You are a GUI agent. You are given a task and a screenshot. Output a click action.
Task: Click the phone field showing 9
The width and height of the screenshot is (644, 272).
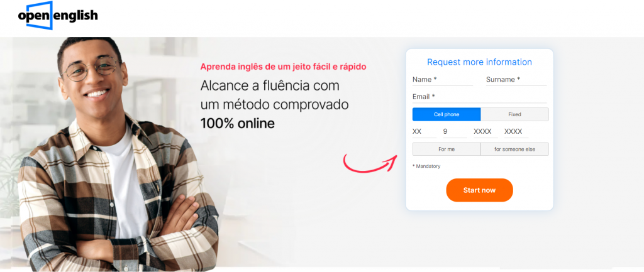point(455,132)
